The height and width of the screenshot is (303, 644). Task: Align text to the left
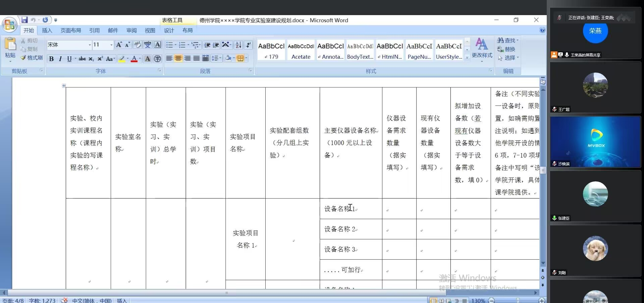tap(169, 58)
